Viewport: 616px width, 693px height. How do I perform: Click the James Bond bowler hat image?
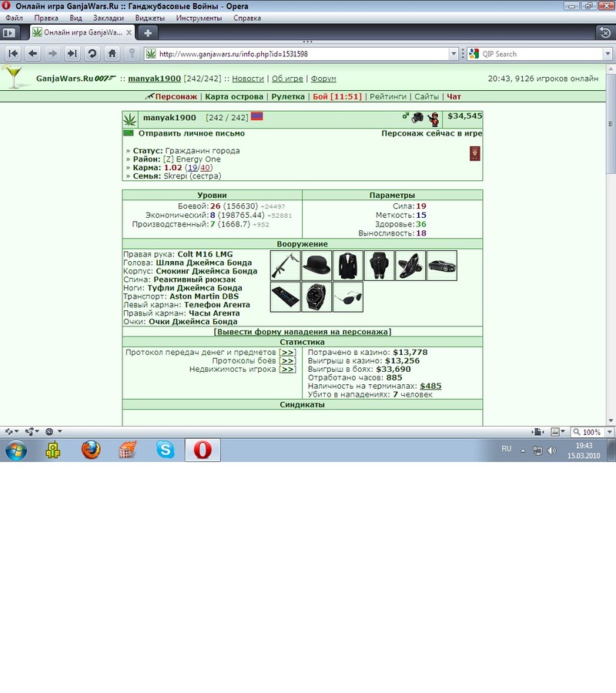316,266
